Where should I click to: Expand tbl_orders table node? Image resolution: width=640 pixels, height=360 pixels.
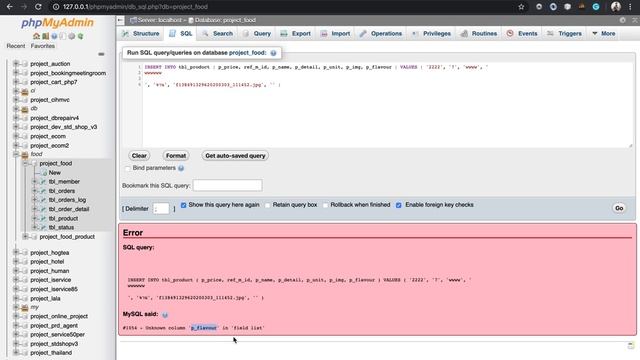[35, 191]
